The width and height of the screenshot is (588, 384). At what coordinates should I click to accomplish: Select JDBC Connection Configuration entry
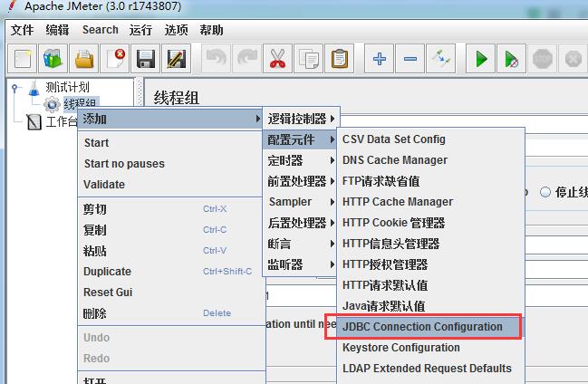[x=430, y=327]
